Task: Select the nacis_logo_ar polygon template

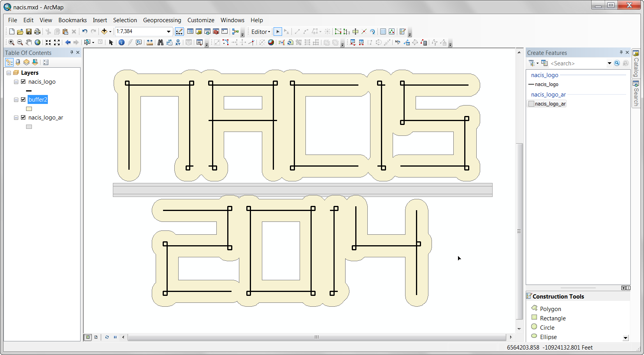Action: tap(547, 104)
